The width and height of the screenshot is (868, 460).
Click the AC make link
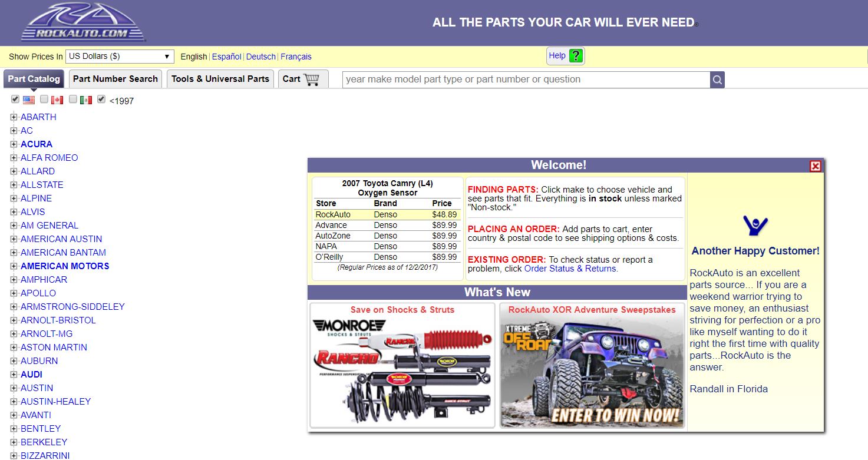coord(27,131)
